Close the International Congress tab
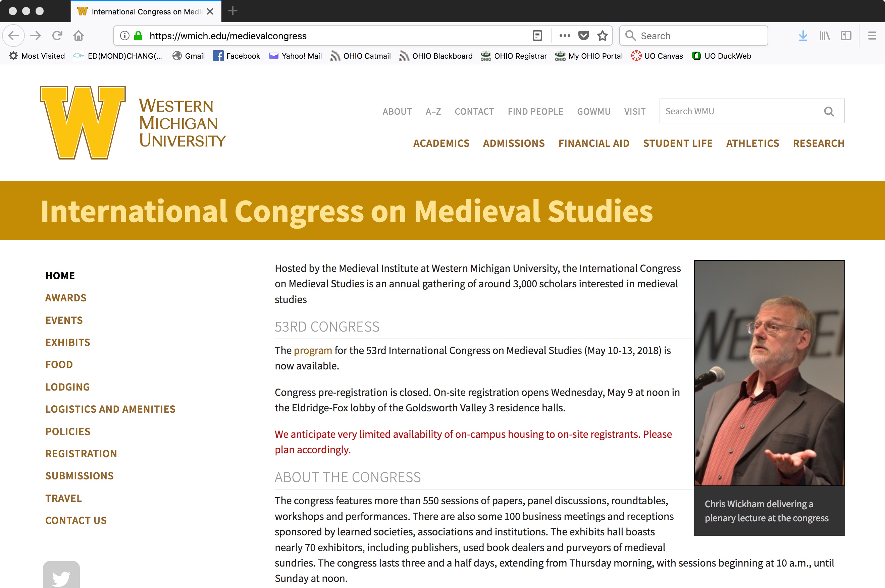Viewport: 885px width, 588px height. 210,11
